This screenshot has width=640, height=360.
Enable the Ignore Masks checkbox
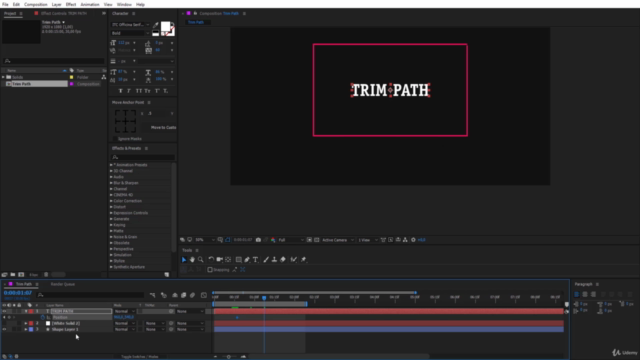click(115, 139)
